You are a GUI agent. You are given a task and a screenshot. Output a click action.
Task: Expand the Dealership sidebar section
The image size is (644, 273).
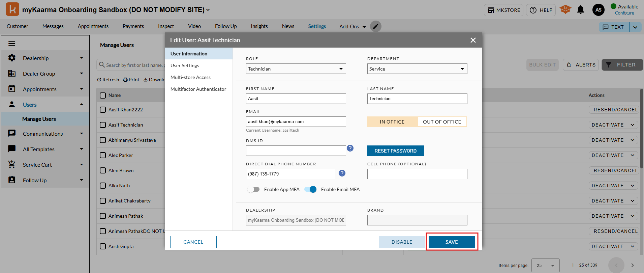82,58
